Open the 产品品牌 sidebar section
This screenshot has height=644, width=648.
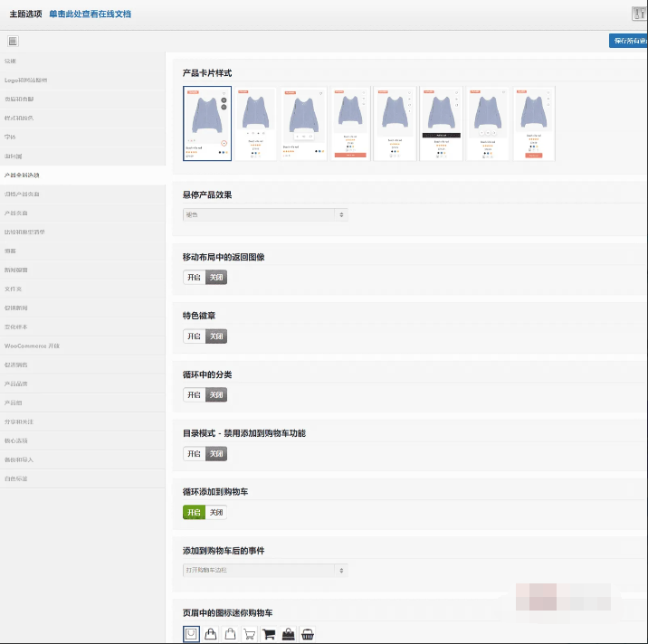click(82, 384)
